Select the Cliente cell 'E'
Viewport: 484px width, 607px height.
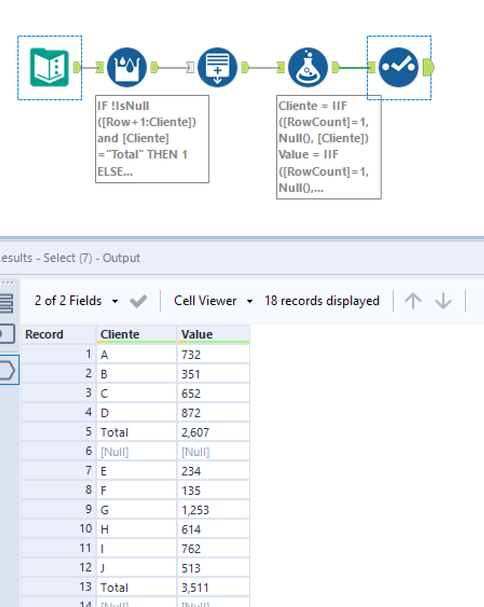coord(136,470)
